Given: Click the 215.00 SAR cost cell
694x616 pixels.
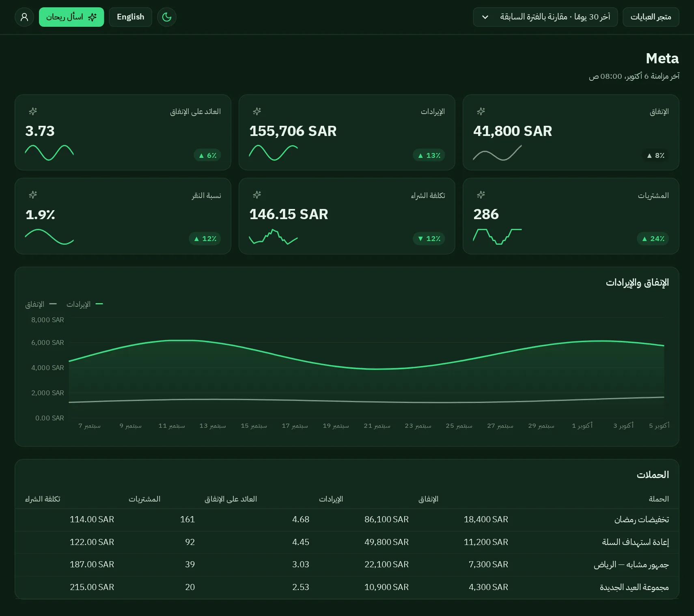Looking at the screenshot, I should (x=92, y=587).
